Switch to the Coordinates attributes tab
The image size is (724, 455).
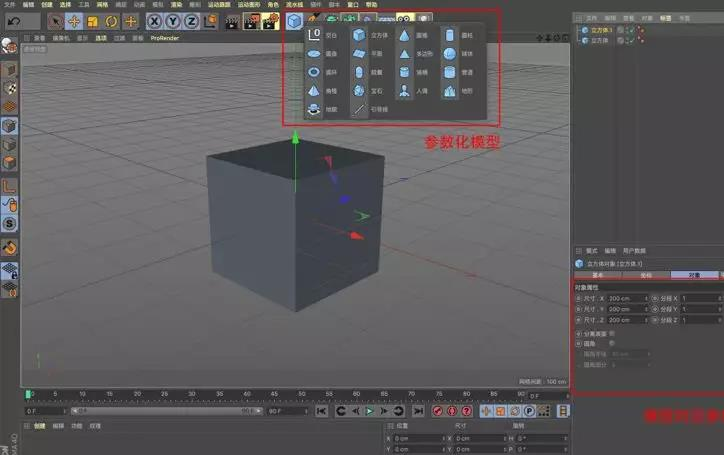coord(646,275)
